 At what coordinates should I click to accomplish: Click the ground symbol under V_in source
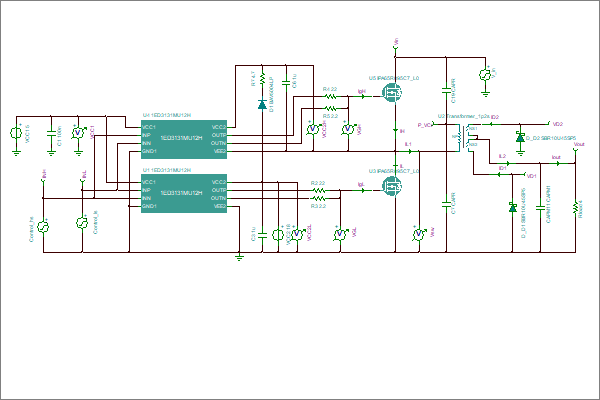coord(486,95)
